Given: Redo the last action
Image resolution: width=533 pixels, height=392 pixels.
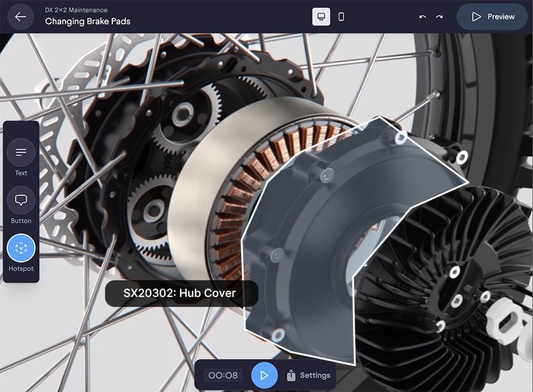Looking at the screenshot, I should pyautogui.click(x=440, y=17).
